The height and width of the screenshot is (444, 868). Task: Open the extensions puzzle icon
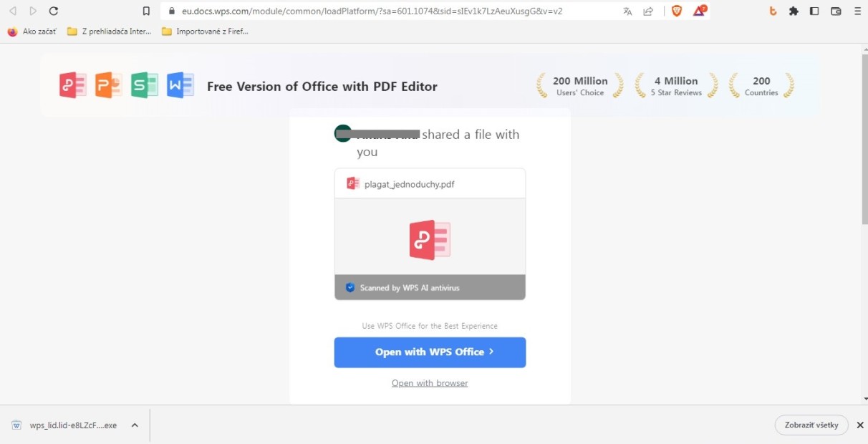pyautogui.click(x=794, y=11)
